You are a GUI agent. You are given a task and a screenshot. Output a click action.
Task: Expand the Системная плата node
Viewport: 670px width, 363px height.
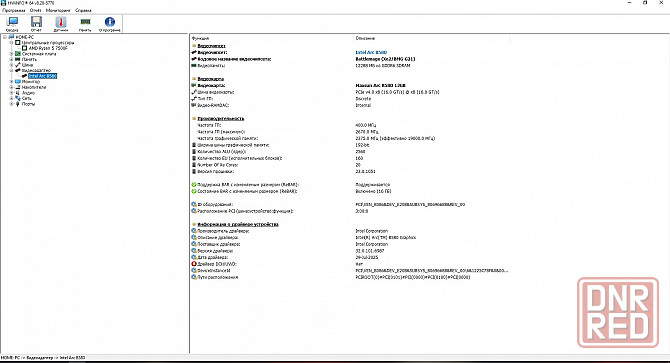12,54
